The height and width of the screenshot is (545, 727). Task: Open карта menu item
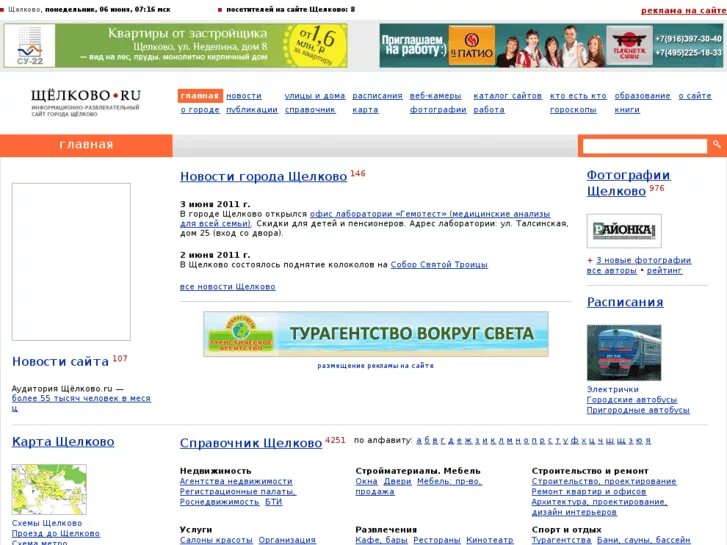365,109
